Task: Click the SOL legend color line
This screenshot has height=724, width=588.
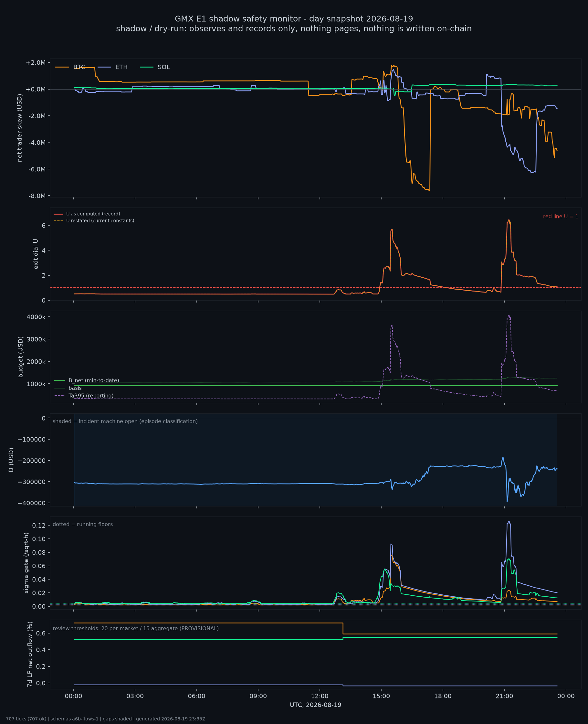Action: click(147, 67)
